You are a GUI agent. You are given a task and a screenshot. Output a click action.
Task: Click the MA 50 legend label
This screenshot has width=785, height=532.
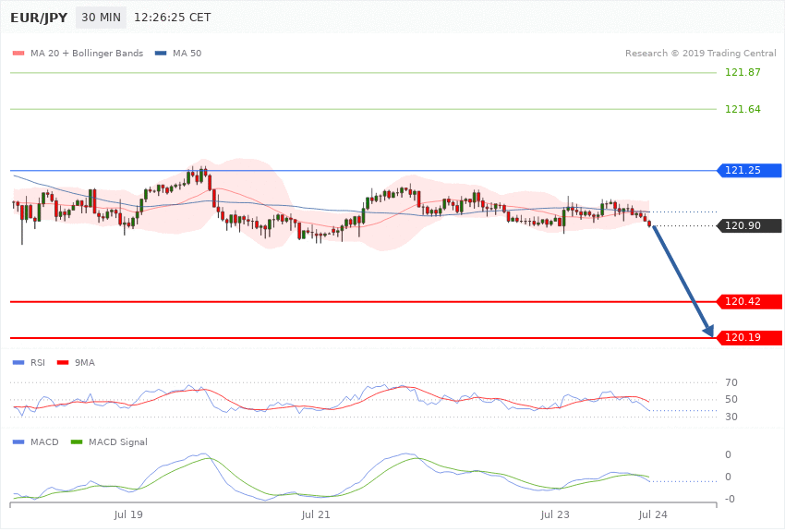(x=187, y=53)
